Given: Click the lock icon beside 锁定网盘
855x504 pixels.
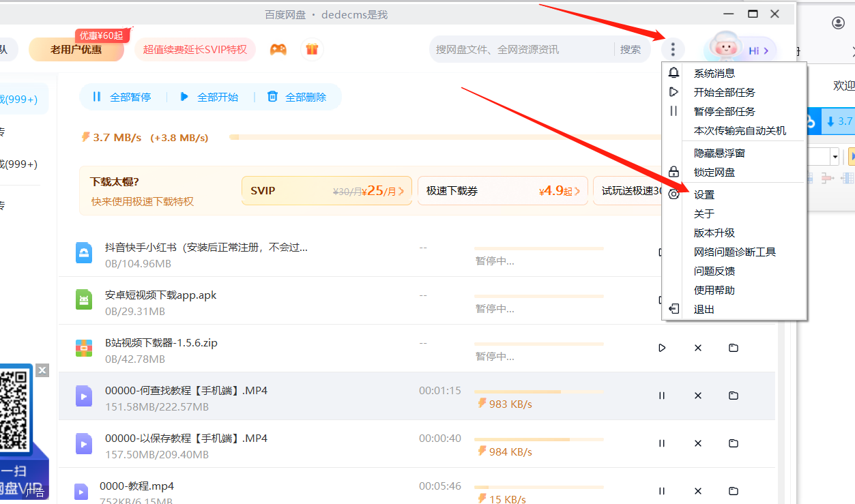Looking at the screenshot, I should [673, 172].
